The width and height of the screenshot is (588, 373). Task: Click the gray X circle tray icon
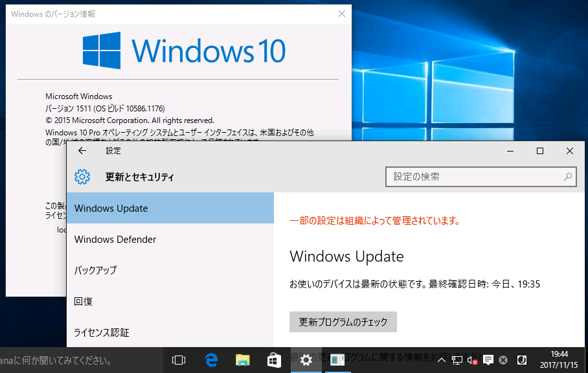pyautogui.click(x=503, y=360)
